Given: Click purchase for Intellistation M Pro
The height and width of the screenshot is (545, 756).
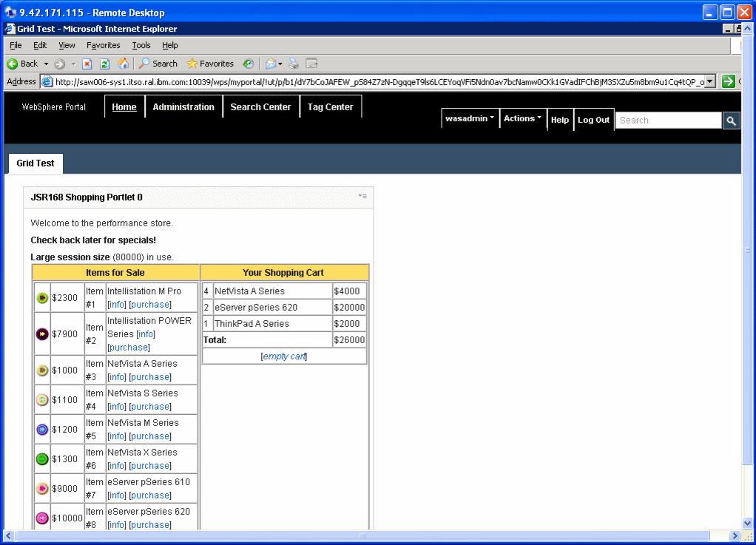Looking at the screenshot, I should pos(150,305).
